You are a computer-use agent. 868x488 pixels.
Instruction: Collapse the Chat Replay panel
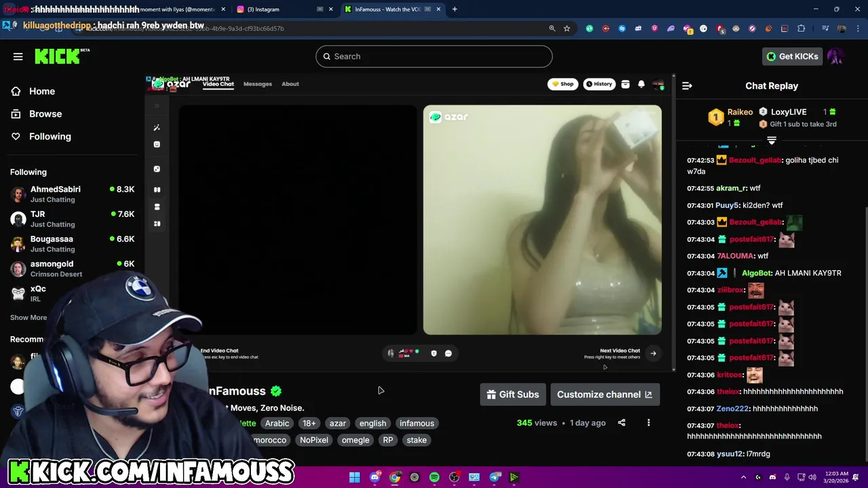coord(687,85)
